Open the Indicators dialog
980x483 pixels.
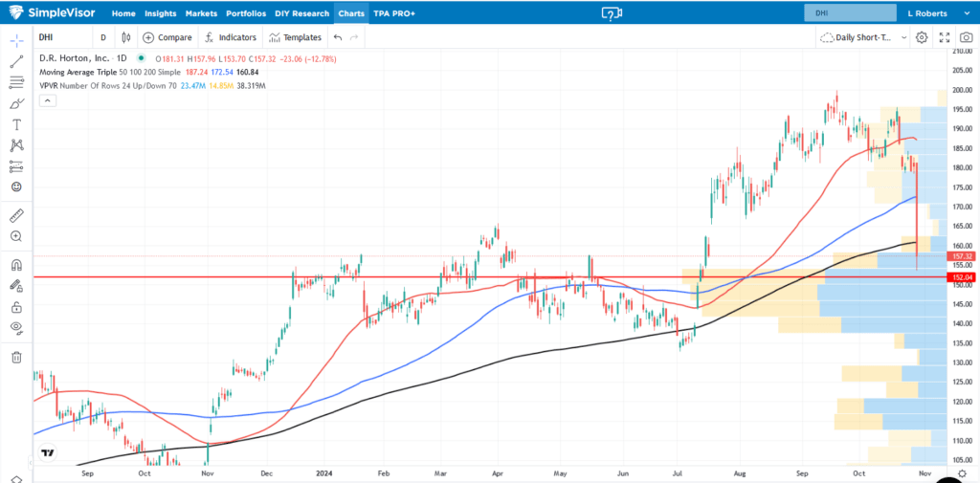coord(231,37)
